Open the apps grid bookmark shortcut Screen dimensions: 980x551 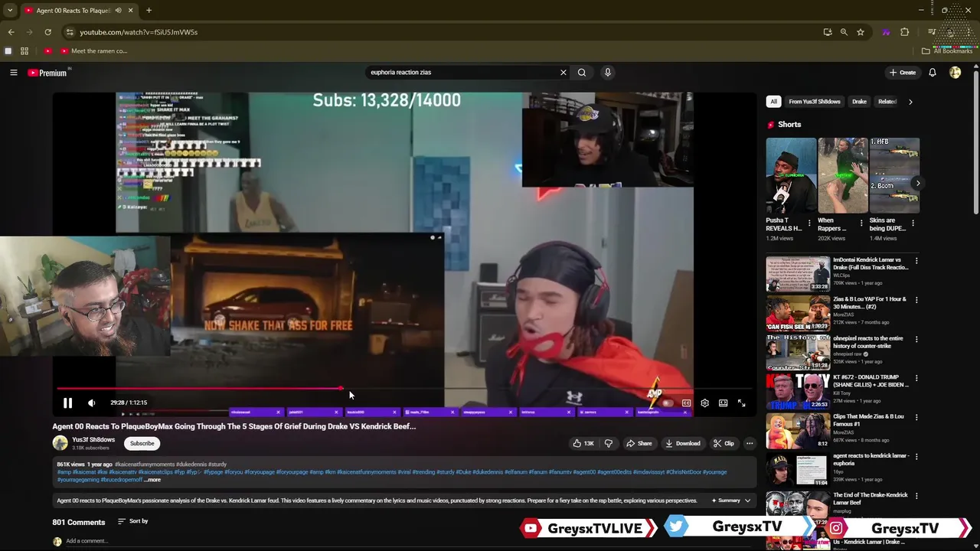[24, 51]
